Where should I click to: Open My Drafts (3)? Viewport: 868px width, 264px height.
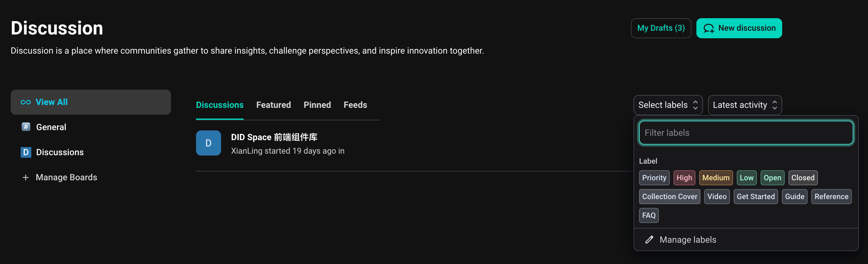(660, 28)
